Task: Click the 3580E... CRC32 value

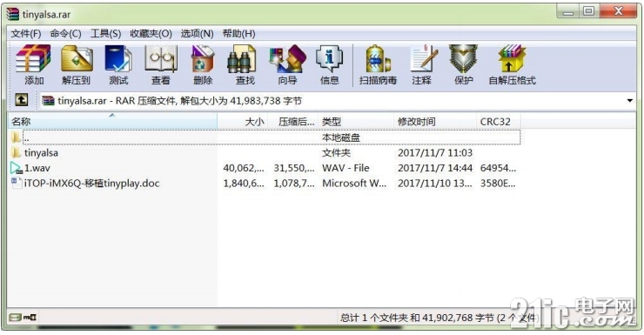Action: (x=498, y=183)
